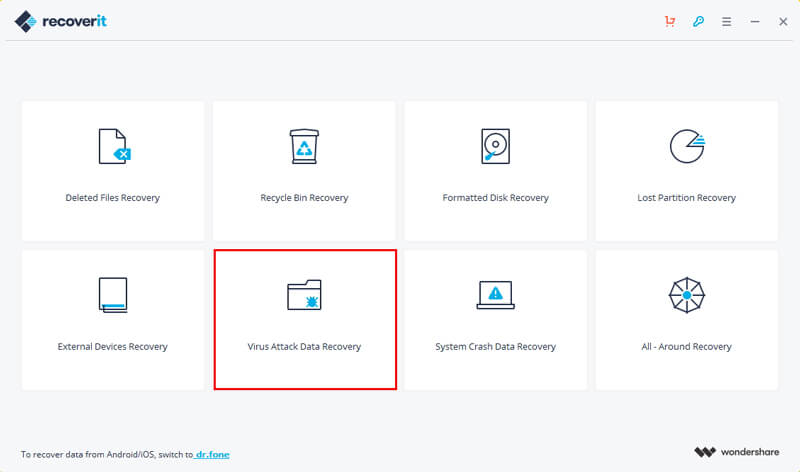
Task: Click the Recoverit logo
Action: (61, 21)
